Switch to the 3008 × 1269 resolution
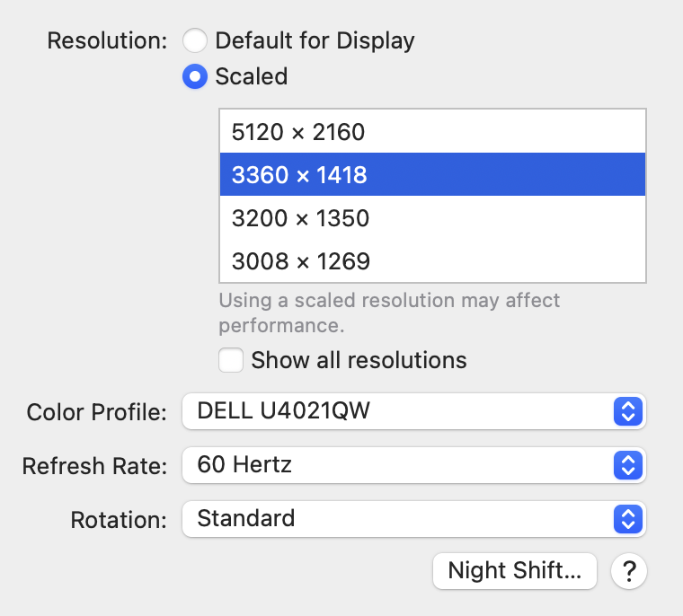683x616 pixels. pyautogui.click(x=432, y=261)
